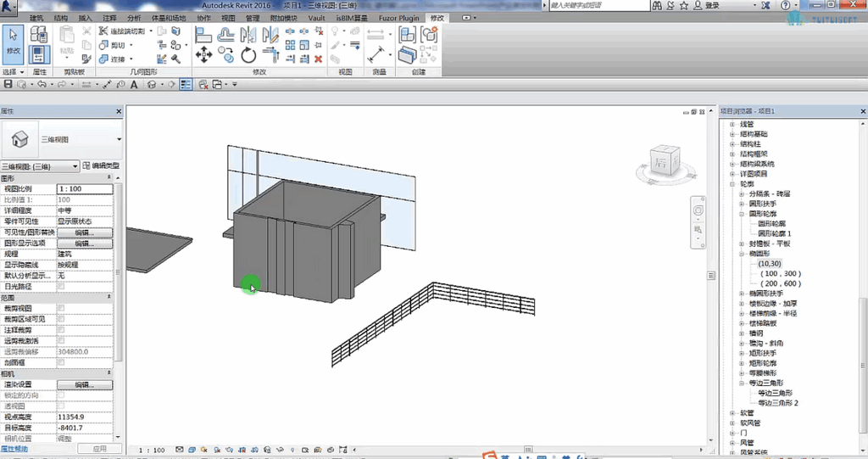Toggle the 裁剪视图 checkbox
Viewport: 868px width, 459px height.
(x=61, y=308)
